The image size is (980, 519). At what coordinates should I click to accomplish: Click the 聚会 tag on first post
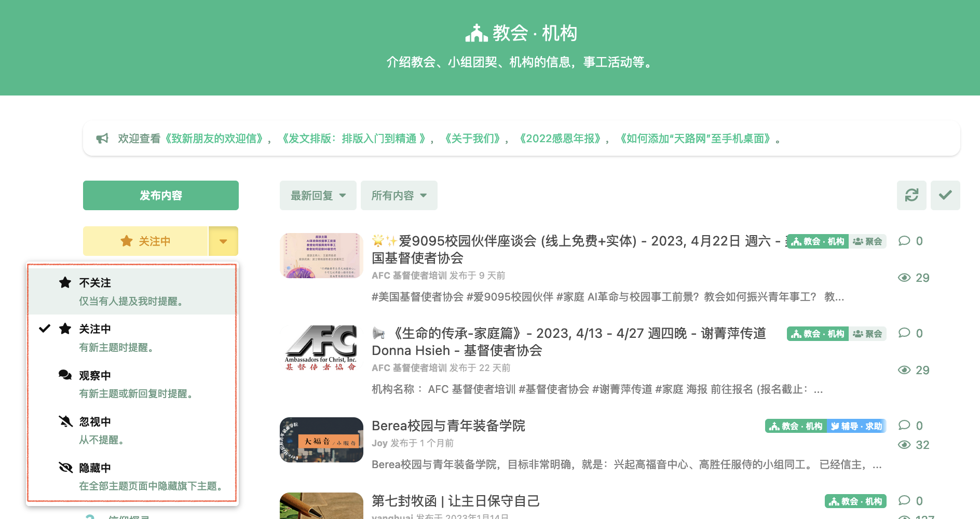(867, 241)
